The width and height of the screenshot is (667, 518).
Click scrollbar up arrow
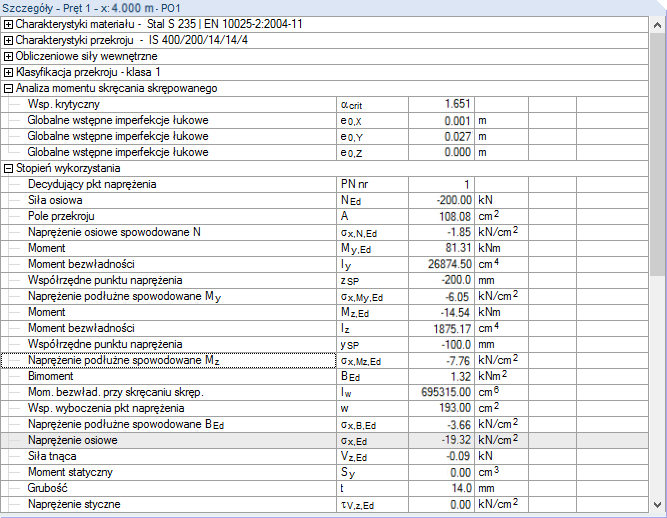(658, 25)
